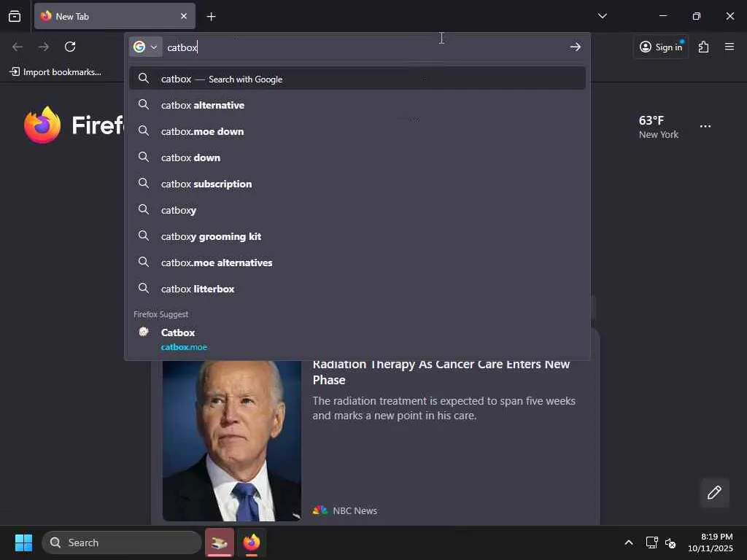Go forward with the forward arrow
Image resolution: width=747 pixels, height=560 pixels.
pyautogui.click(x=44, y=47)
